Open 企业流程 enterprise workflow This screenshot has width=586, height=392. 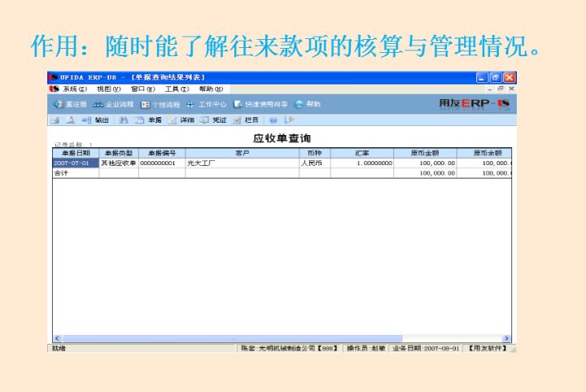click(113, 105)
